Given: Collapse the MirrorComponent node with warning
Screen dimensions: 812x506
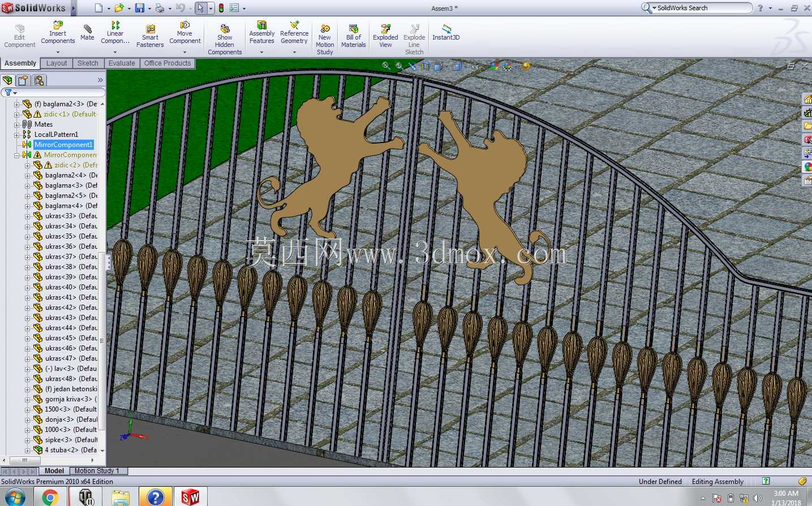Looking at the screenshot, I should pos(16,155).
